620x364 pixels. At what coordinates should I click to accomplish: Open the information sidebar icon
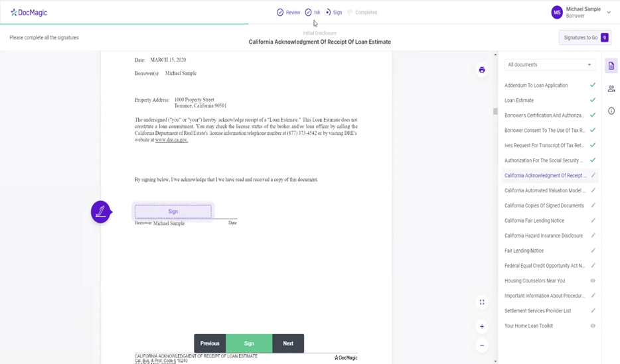coord(611,111)
